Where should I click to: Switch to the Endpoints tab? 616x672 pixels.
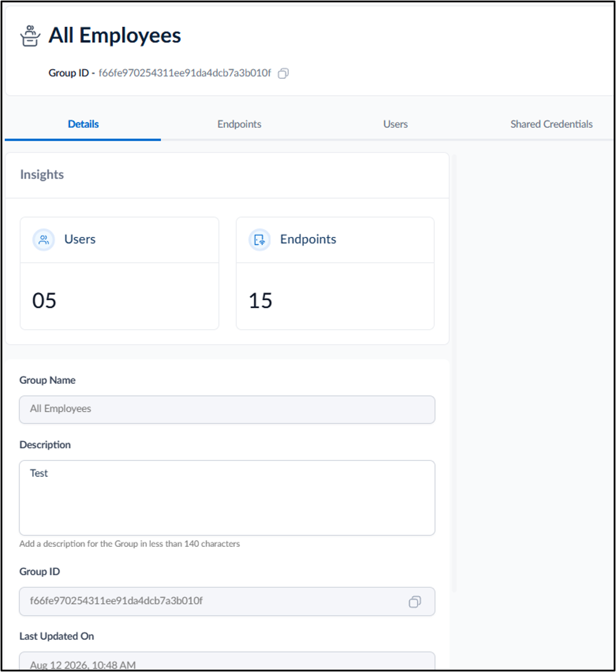[239, 125]
